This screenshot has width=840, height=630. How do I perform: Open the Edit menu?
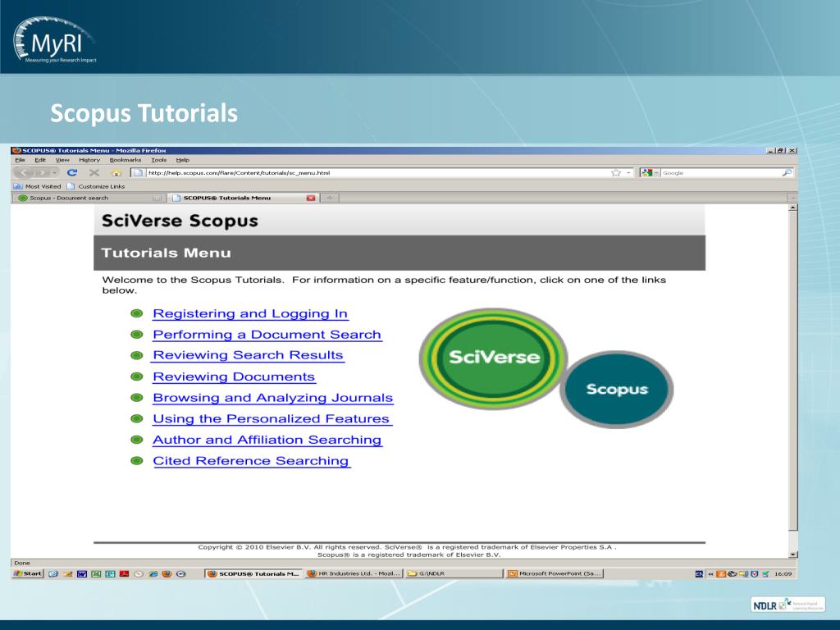point(40,160)
